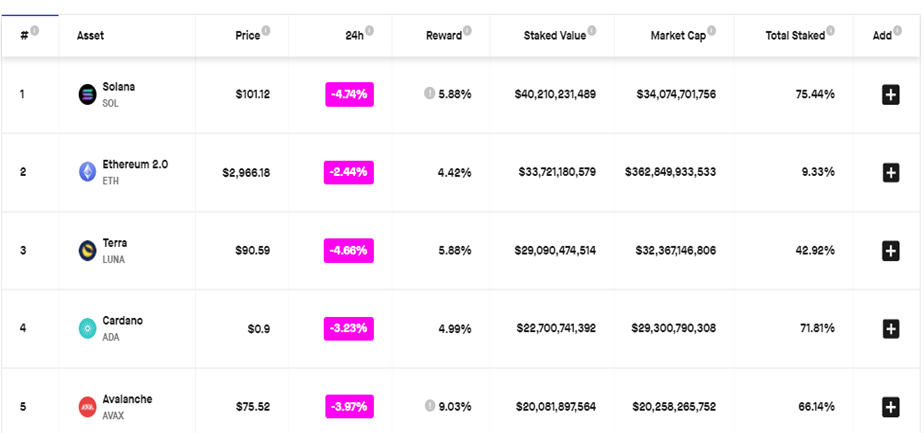Add Cardano using the plus icon
This screenshot has height=433, width=924.
click(x=890, y=328)
